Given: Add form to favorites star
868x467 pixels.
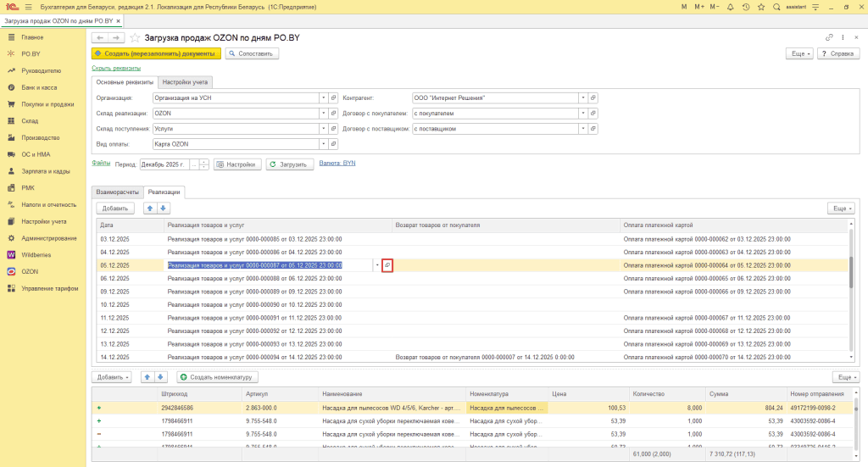Looking at the screenshot, I should [x=135, y=37].
